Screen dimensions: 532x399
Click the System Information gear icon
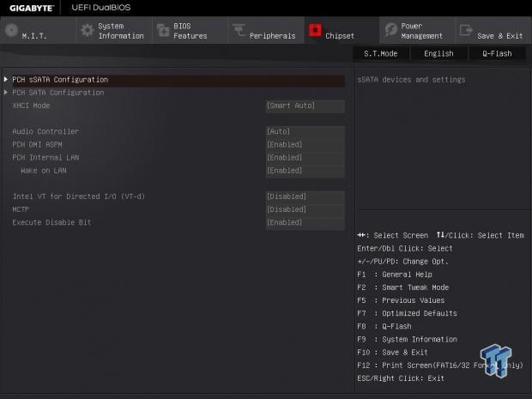point(88,31)
